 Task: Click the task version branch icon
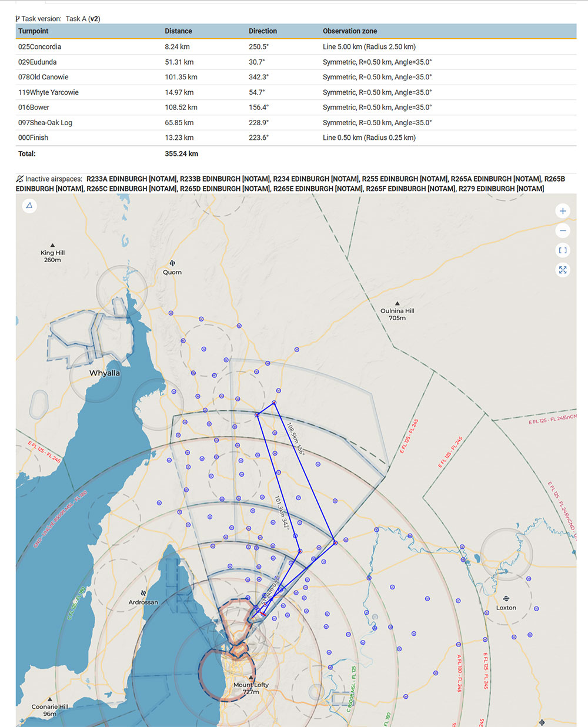(x=18, y=19)
